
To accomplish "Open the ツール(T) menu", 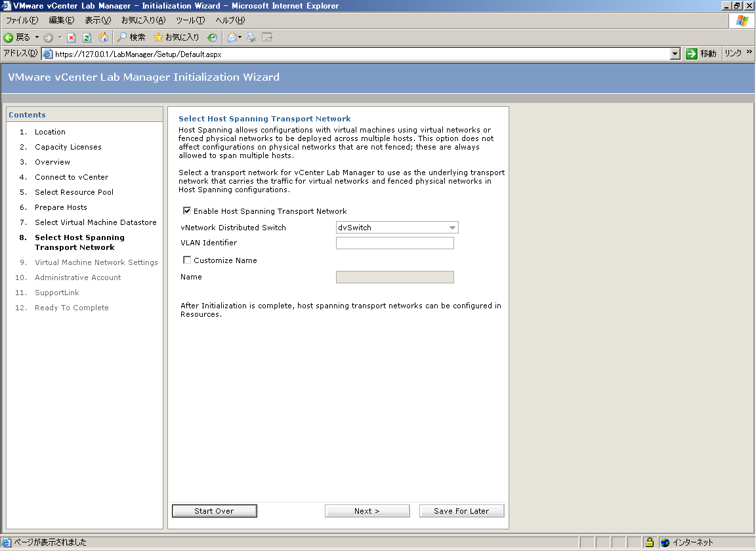I will pyautogui.click(x=190, y=20).
